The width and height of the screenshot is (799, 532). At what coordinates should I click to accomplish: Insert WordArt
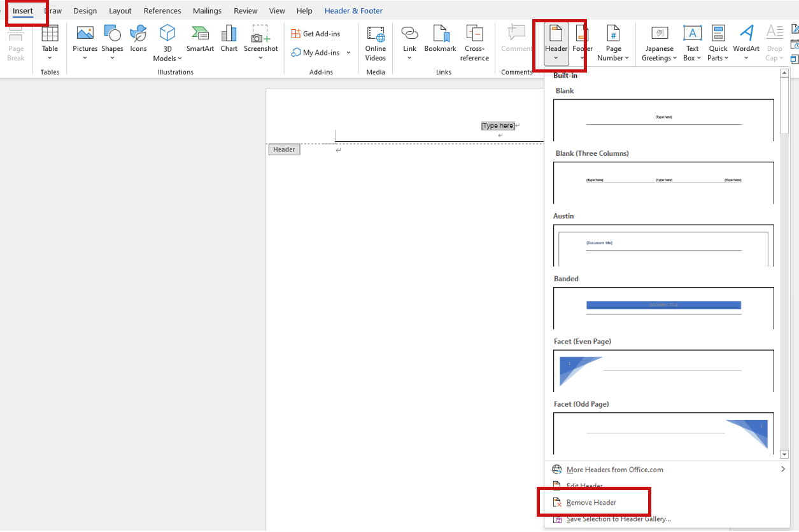click(746, 43)
